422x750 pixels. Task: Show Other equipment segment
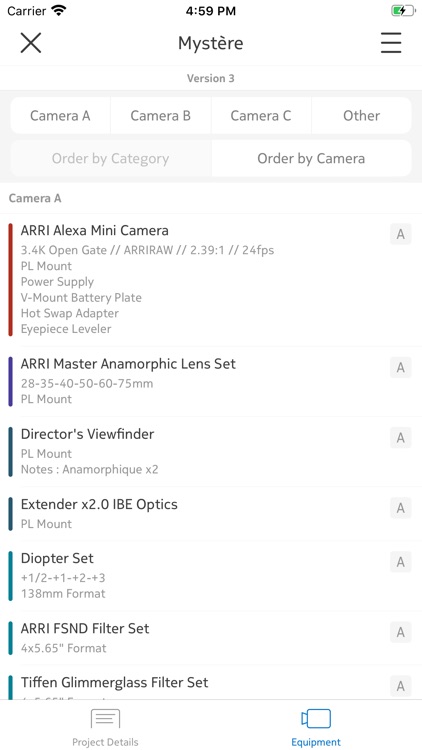click(x=362, y=115)
